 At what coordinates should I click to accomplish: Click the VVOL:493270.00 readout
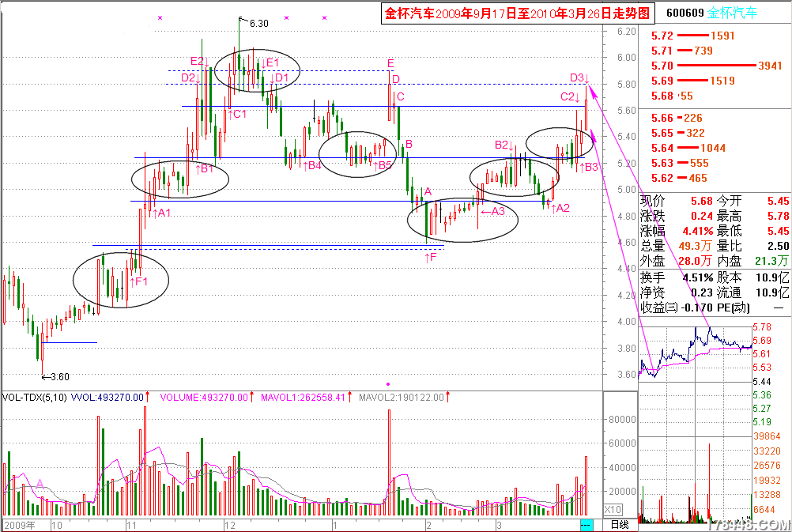coord(107,398)
